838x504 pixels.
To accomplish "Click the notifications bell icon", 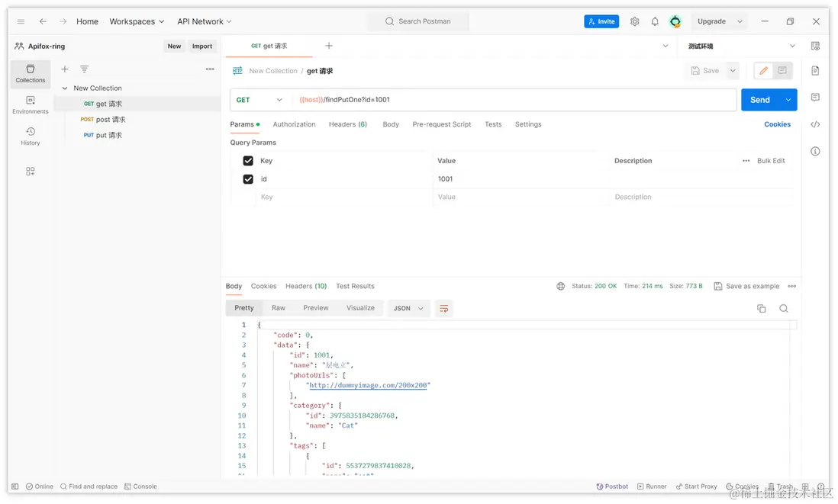I will pos(655,21).
